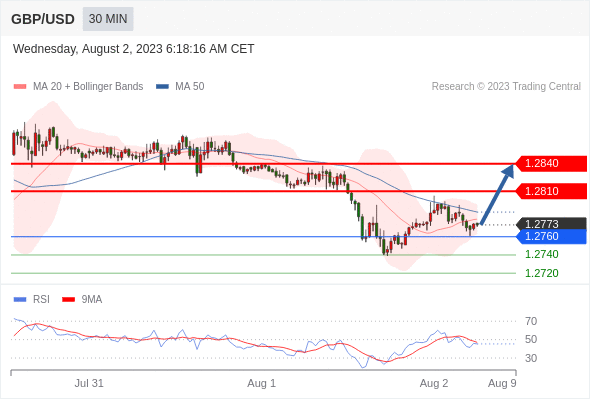Select the GBP/USD pair title
590x400 pixels.
43,19
